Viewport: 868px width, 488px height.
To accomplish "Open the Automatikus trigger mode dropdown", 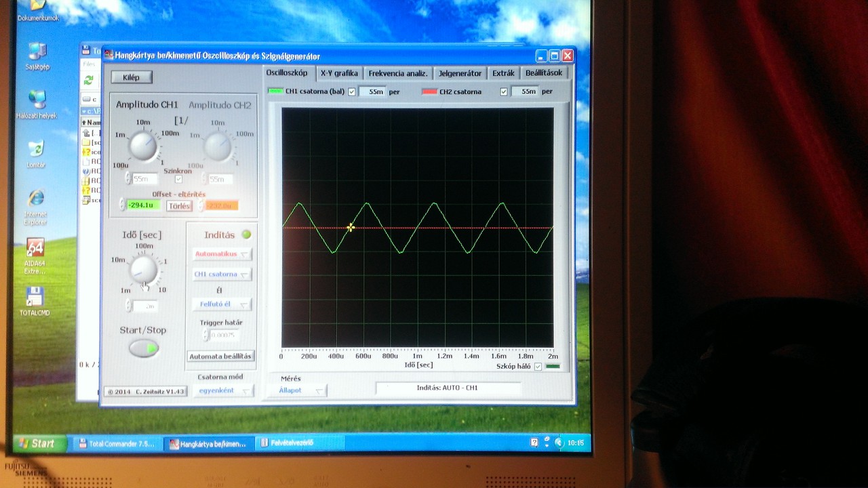I will [x=222, y=254].
